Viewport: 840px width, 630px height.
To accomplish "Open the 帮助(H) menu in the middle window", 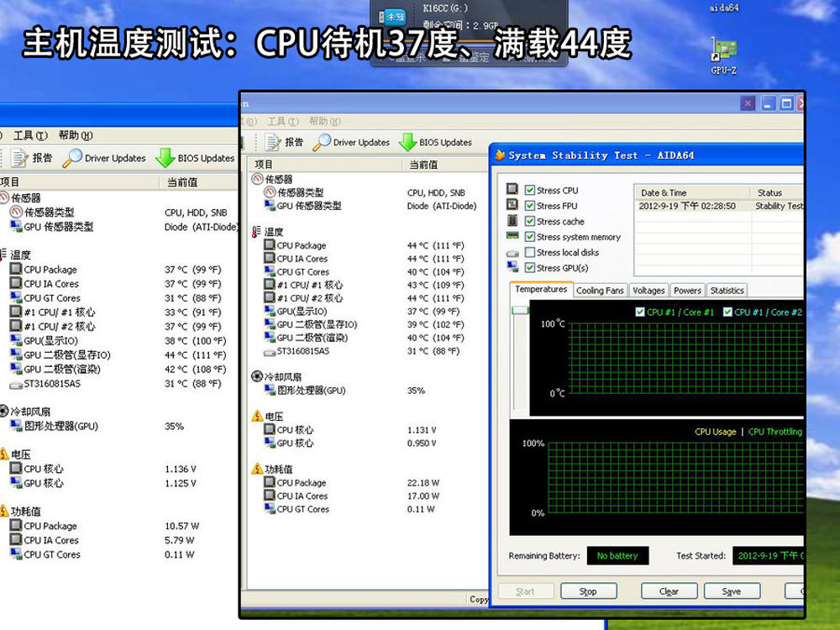I will click(324, 121).
